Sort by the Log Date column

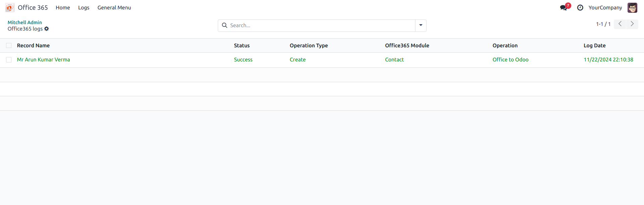pyautogui.click(x=594, y=46)
